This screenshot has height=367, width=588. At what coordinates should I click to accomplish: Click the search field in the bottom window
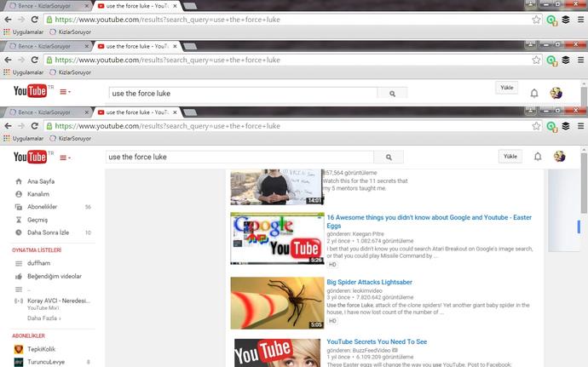point(239,157)
